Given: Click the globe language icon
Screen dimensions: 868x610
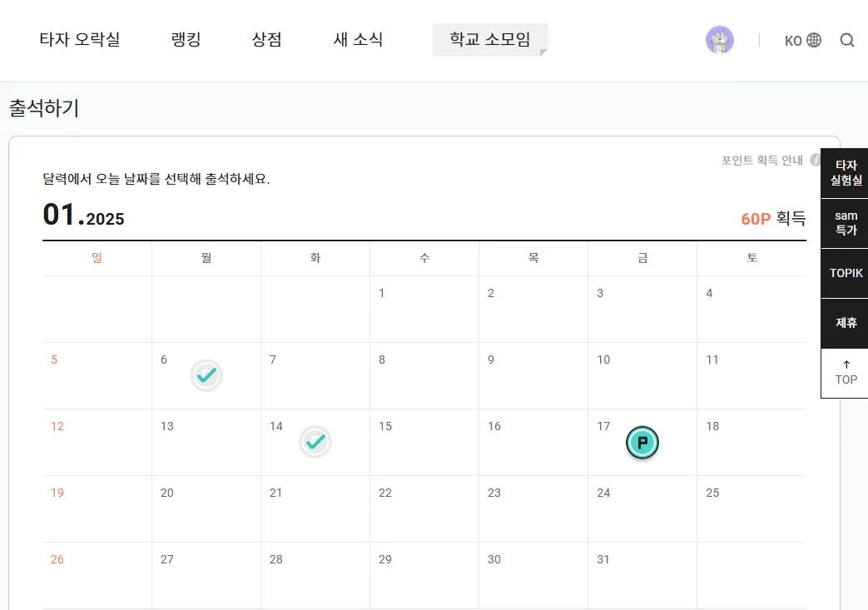Looking at the screenshot, I should [x=814, y=40].
